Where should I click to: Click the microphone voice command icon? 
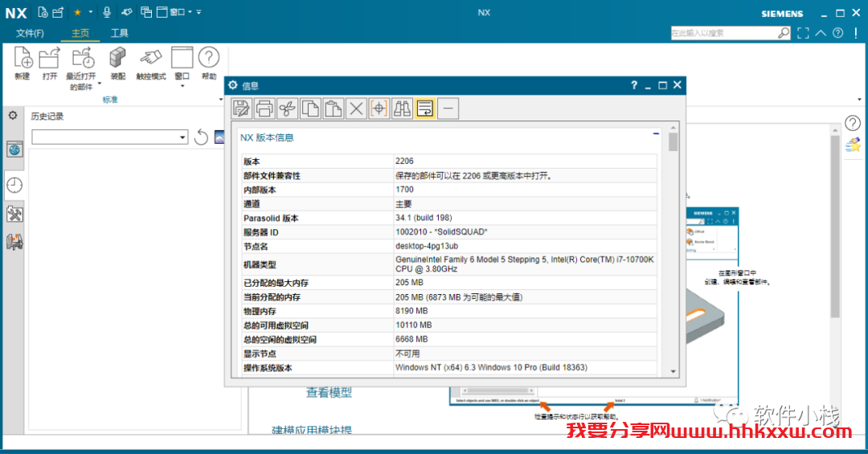tap(107, 11)
